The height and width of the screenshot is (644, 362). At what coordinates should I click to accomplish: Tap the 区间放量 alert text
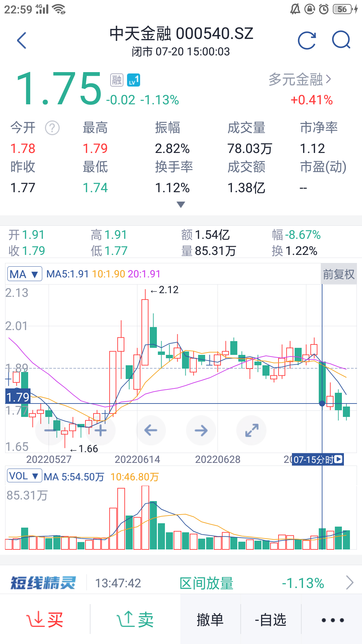[x=206, y=583]
